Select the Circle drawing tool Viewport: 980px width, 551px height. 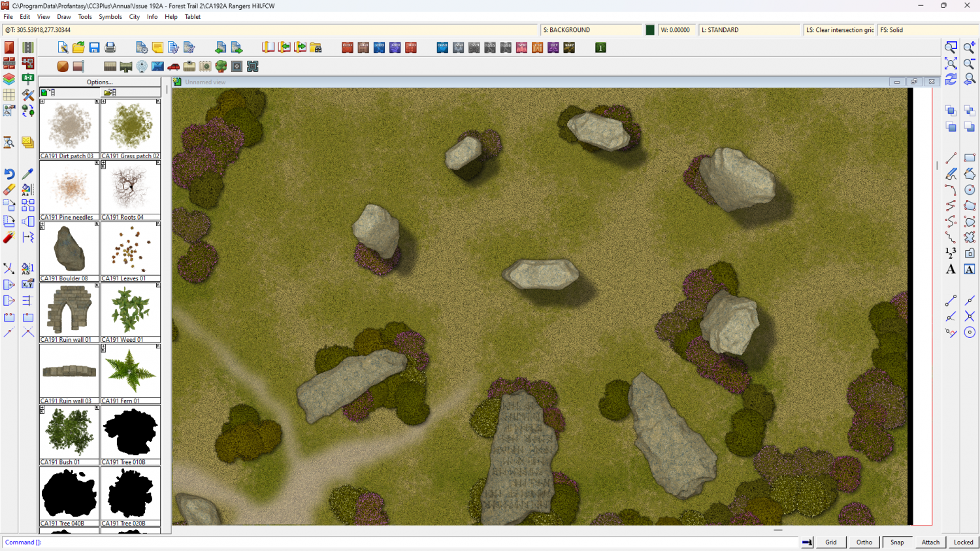970,190
